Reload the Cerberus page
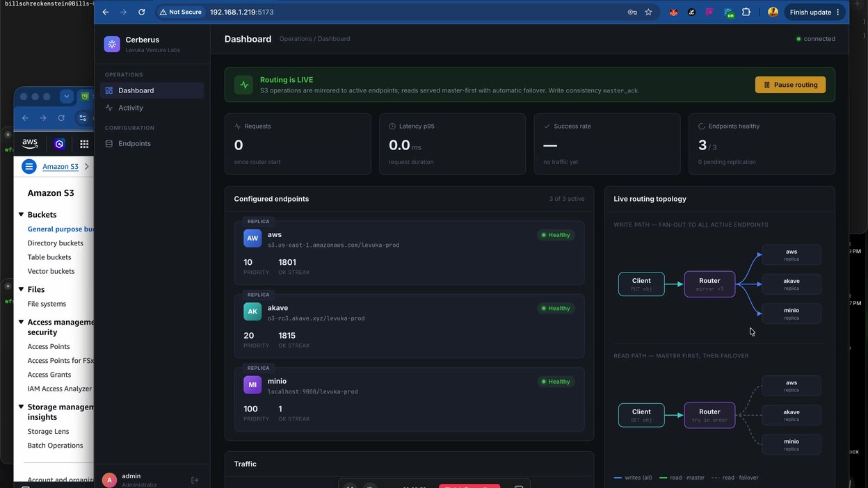This screenshot has width=868, height=488. click(142, 12)
